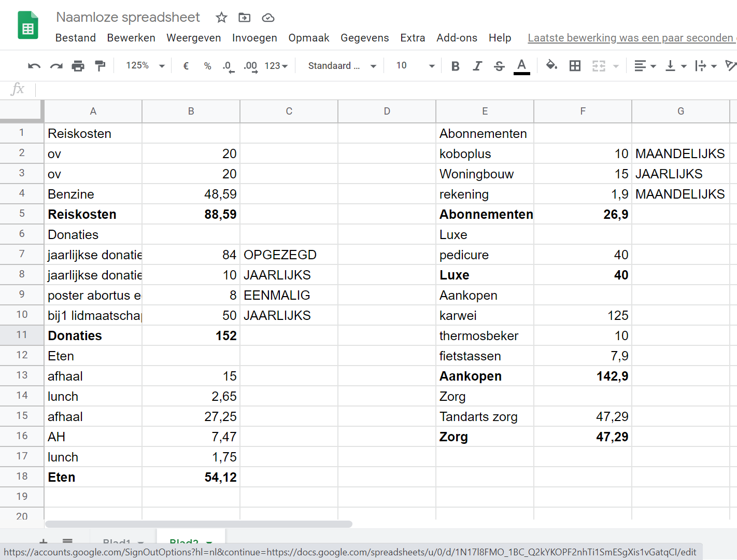Image resolution: width=737 pixels, height=560 pixels.
Task: Select bold Donaties total cell
Action: (x=93, y=335)
